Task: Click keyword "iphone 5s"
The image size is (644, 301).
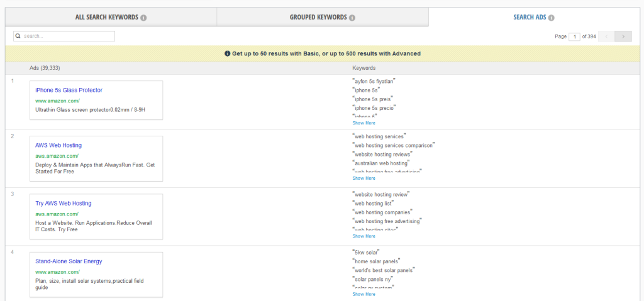Action: coord(366,90)
